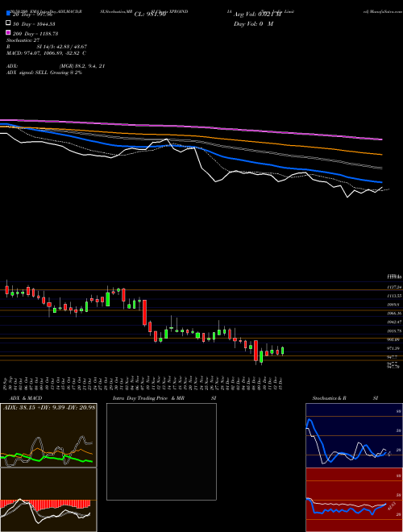Click the 'CL: 981.90' closing price label
The image size is (403, 532).
coord(150,15)
